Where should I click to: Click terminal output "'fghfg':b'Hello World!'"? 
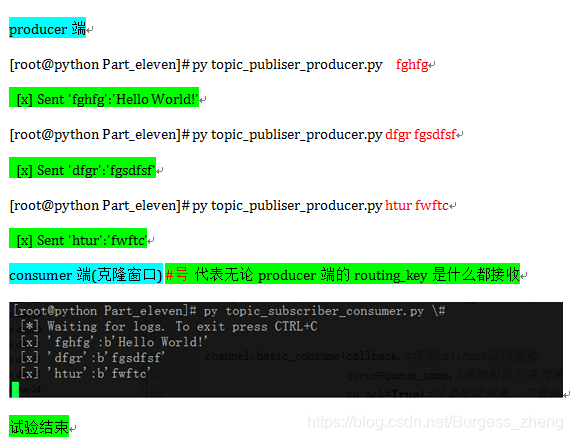point(127,342)
